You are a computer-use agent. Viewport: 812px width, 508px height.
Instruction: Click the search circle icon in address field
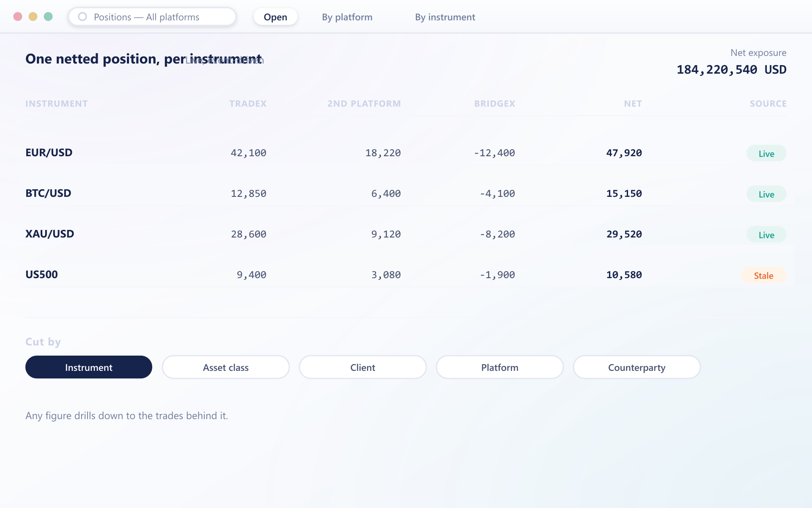(82, 17)
